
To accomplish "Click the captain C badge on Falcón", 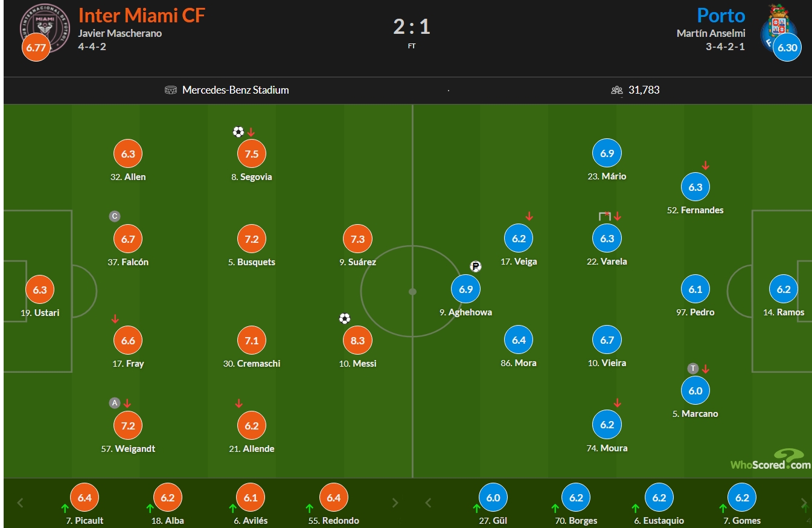I will tap(114, 216).
